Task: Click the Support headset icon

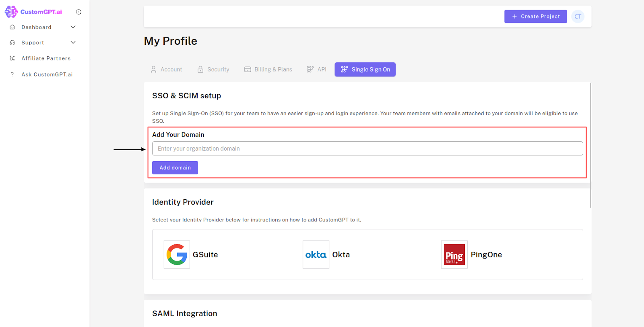Action: click(12, 42)
